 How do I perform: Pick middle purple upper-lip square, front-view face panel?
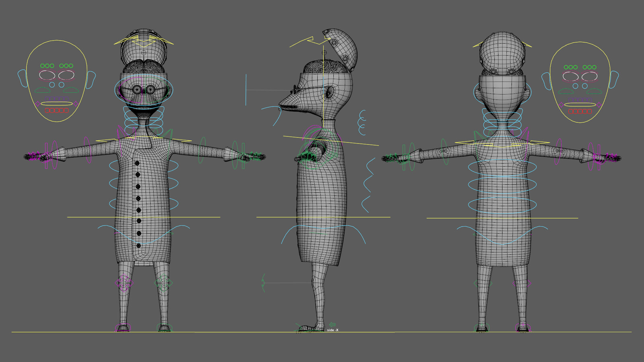click(x=57, y=99)
